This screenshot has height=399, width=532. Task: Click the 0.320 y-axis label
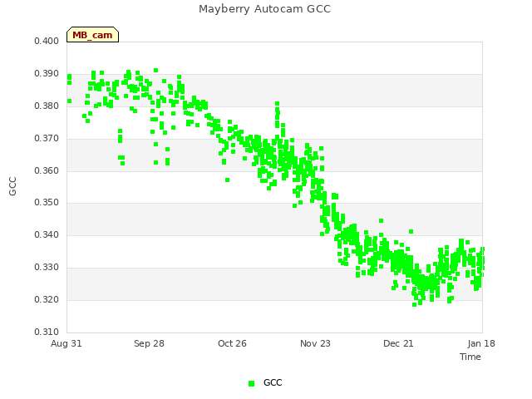pos(47,299)
